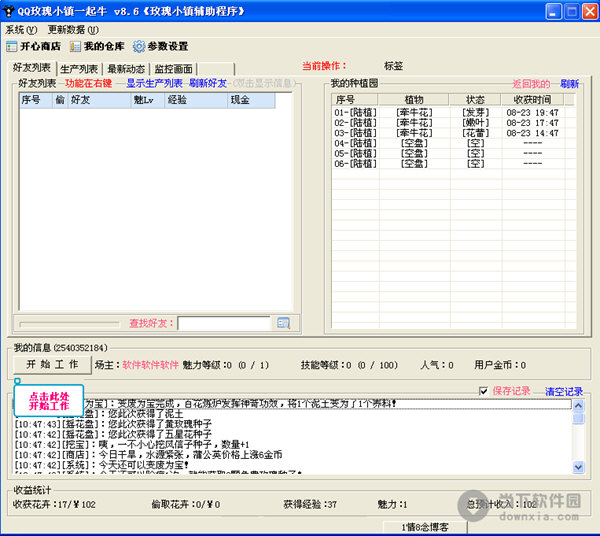Click the progress bar beside 查找好友
Image resolution: width=600 pixels, height=536 pixels.
click(69, 324)
